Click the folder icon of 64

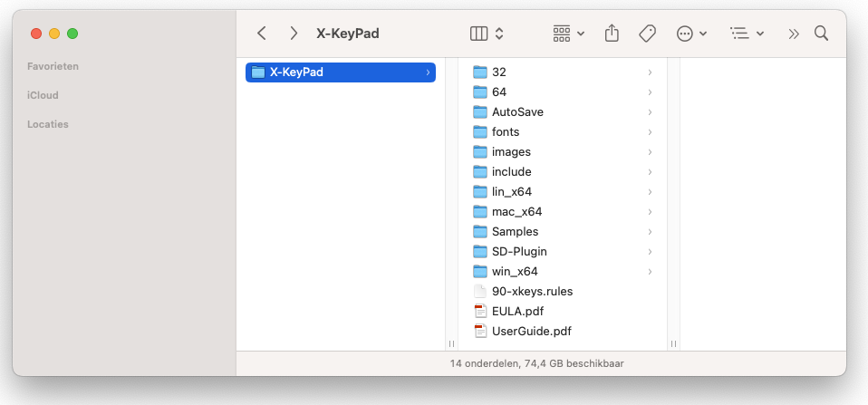click(x=480, y=92)
